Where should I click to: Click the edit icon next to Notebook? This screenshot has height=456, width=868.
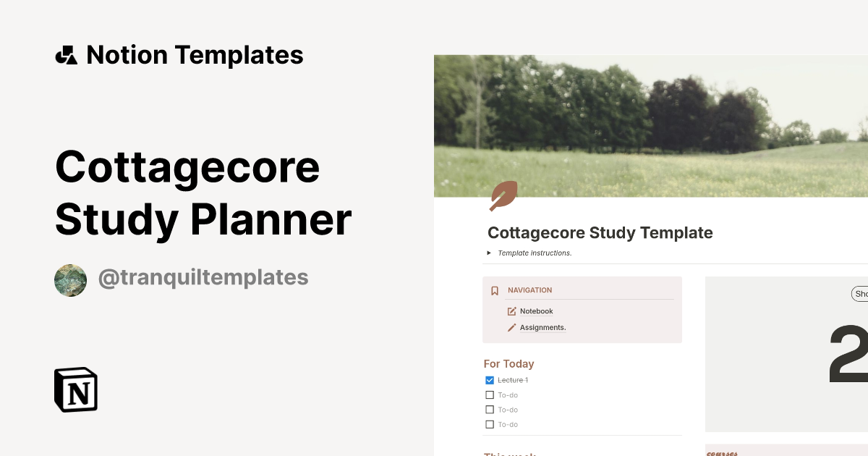tap(512, 311)
